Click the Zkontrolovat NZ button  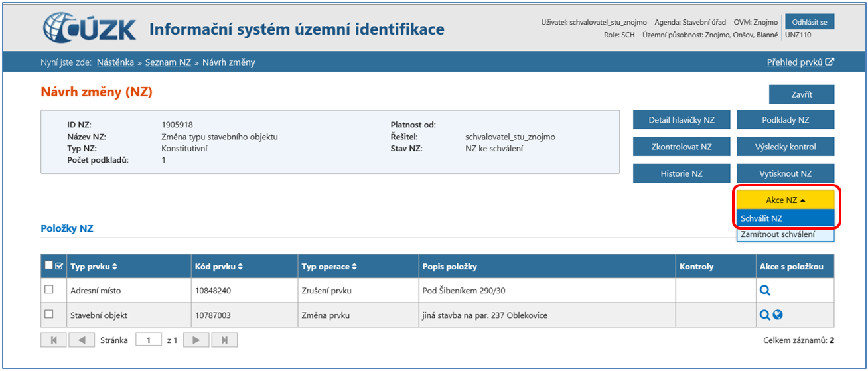tap(682, 147)
